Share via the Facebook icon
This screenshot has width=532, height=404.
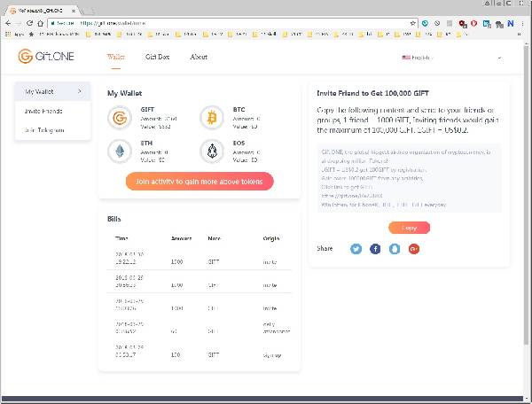pos(375,249)
